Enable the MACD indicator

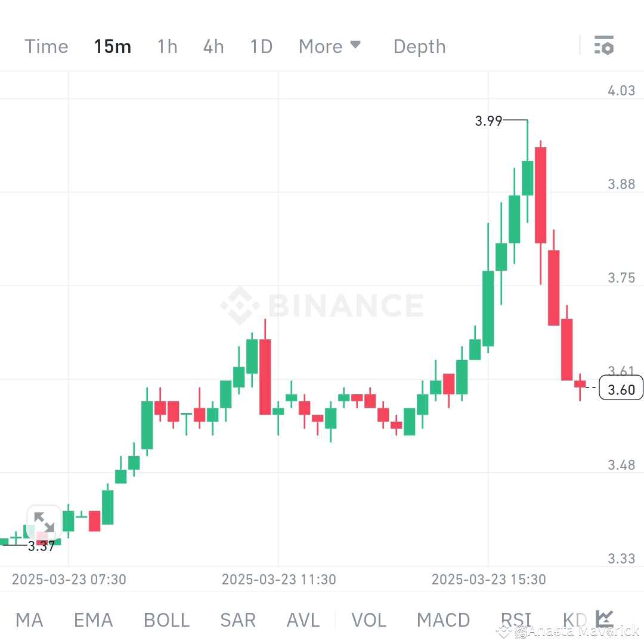click(x=444, y=620)
